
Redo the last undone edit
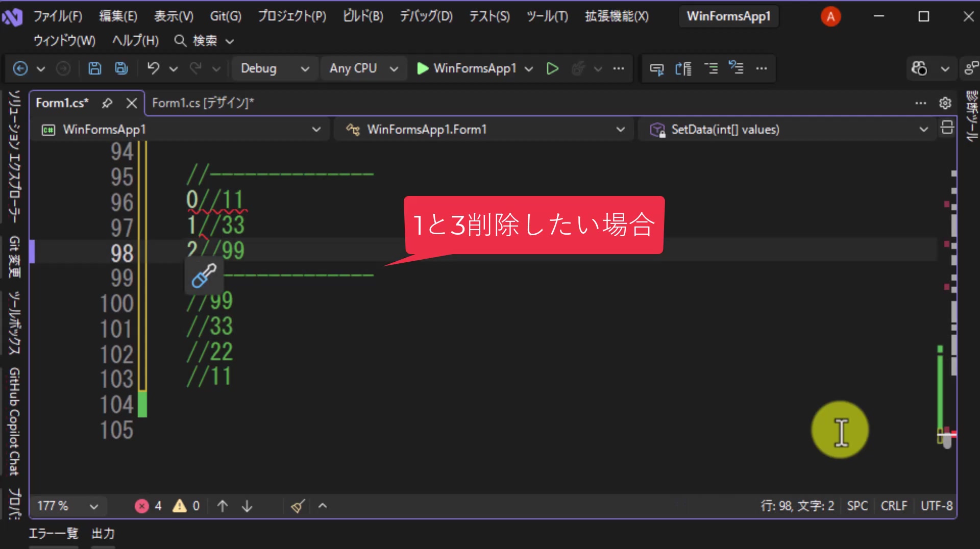point(195,68)
